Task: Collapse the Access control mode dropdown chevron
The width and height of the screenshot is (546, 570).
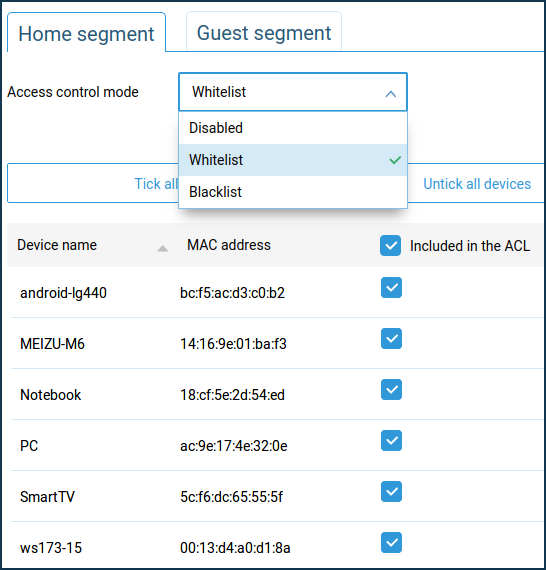Action: point(390,94)
